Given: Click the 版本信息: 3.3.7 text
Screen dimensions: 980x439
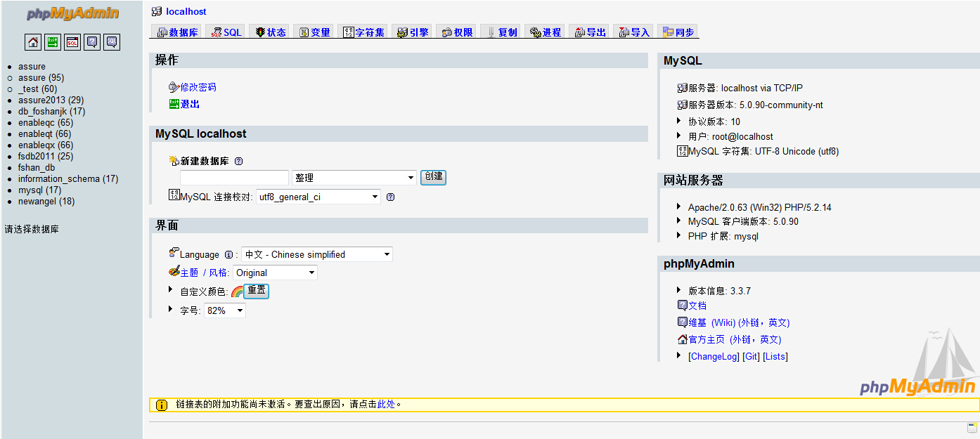Looking at the screenshot, I should pyautogui.click(x=719, y=291).
